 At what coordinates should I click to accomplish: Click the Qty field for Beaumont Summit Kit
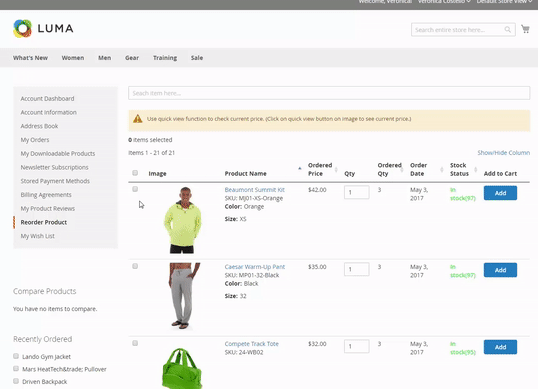click(x=356, y=192)
